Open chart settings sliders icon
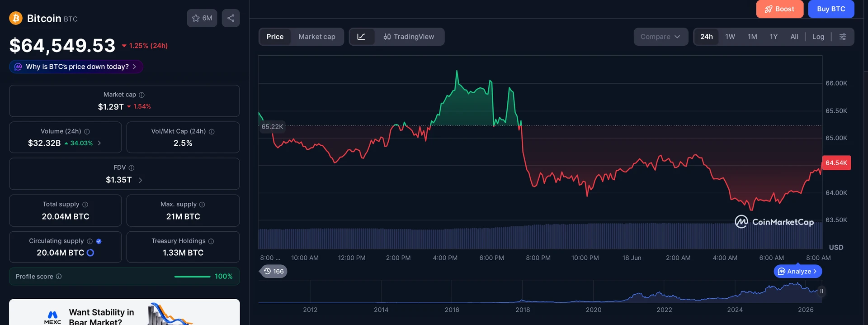The image size is (868, 325). point(843,37)
